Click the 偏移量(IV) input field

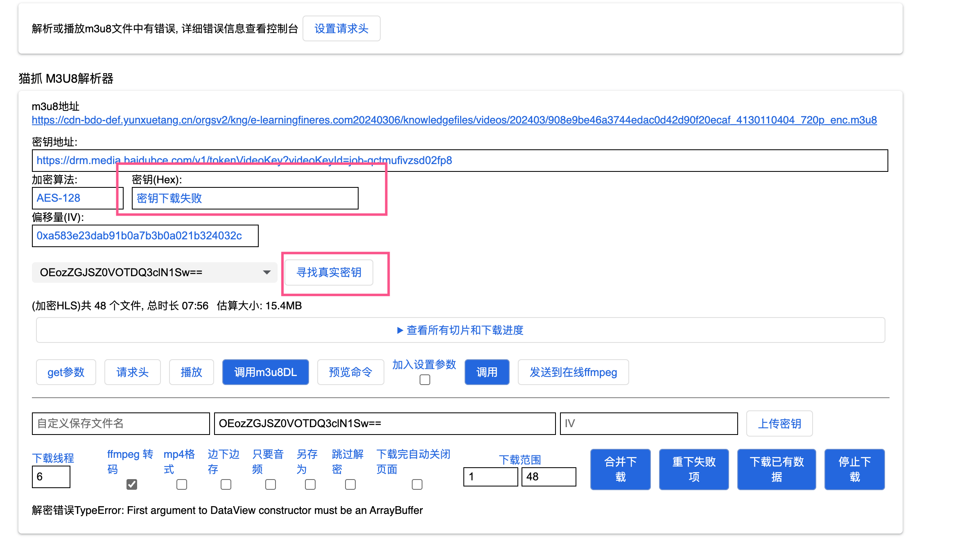(145, 236)
